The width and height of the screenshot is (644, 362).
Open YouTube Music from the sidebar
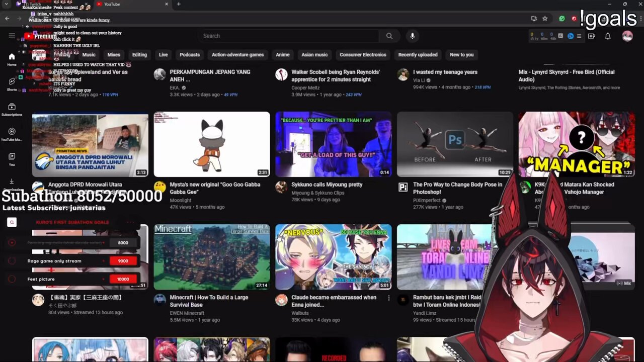pos(12,134)
